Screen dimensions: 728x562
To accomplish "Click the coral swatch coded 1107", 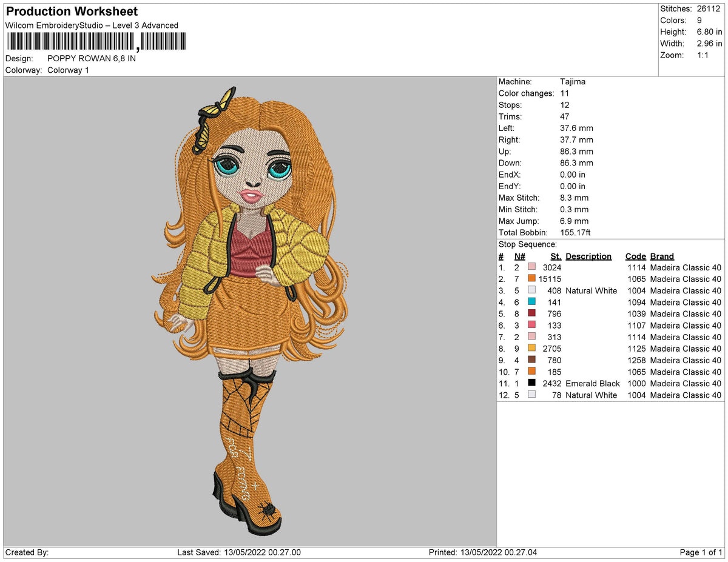I will [x=532, y=326].
